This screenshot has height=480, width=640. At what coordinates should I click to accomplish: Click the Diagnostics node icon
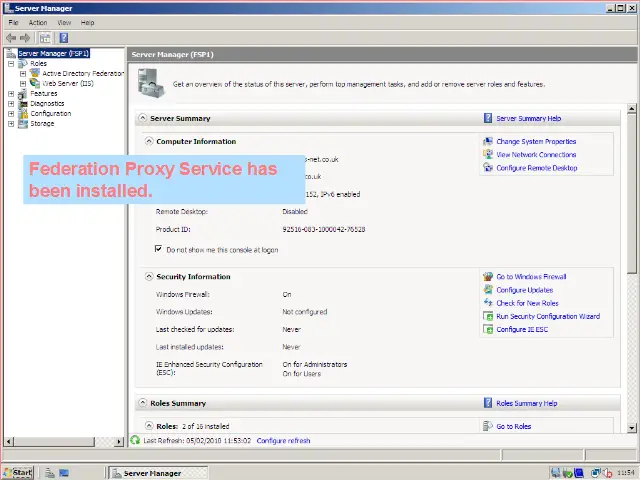23,104
